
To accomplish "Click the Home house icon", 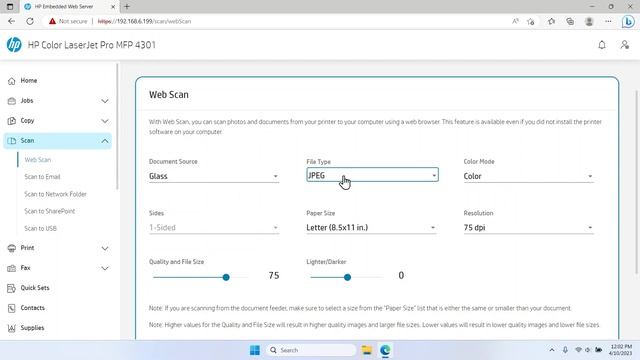I will tap(11, 81).
